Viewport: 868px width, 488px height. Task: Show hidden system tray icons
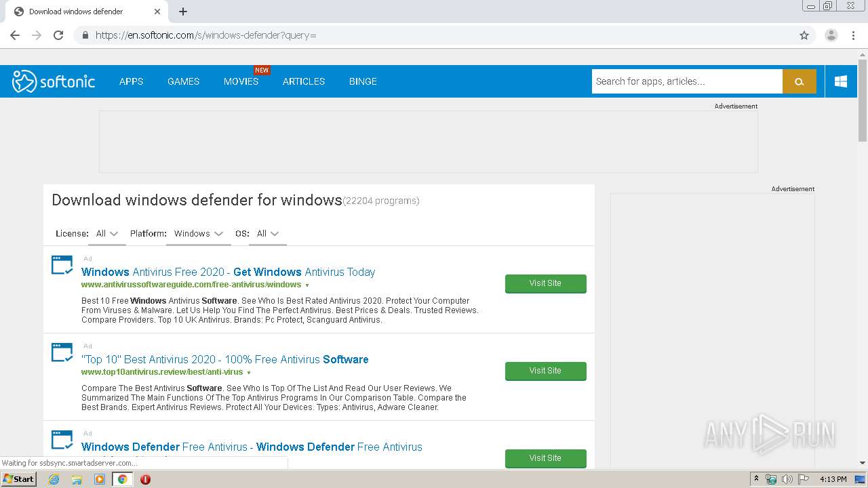coord(756,479)
